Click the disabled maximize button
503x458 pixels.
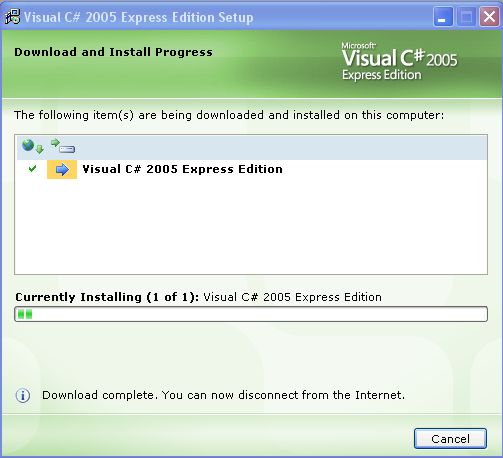(466, 17)
